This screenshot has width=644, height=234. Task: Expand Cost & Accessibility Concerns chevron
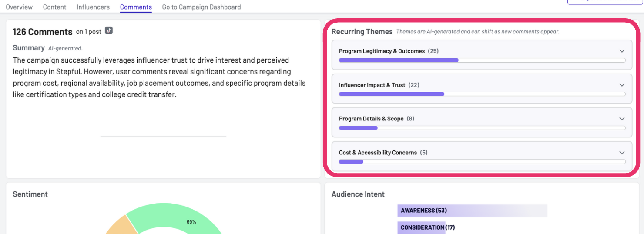click(622, 153)
